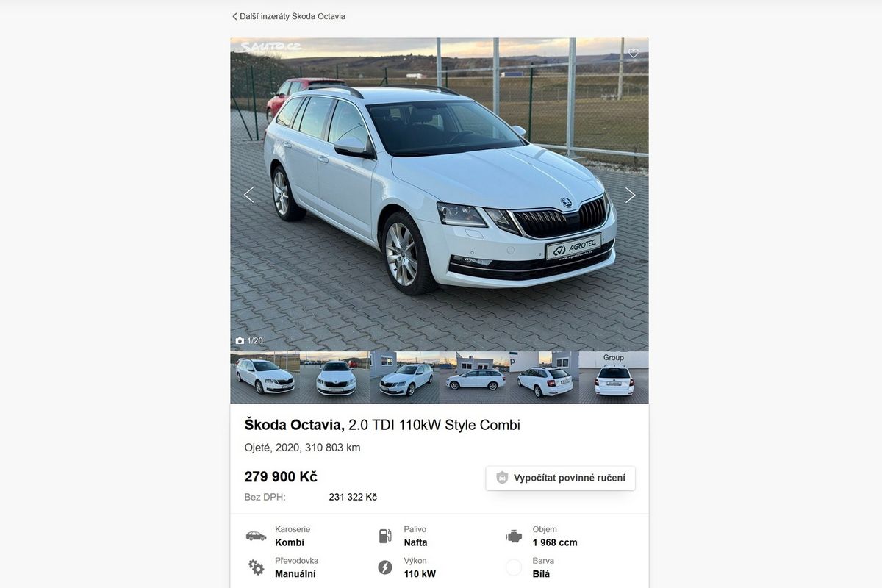Click the Převodovka gear icon
882x588 pixels.
pyautogui.click(x=256, y=567)
